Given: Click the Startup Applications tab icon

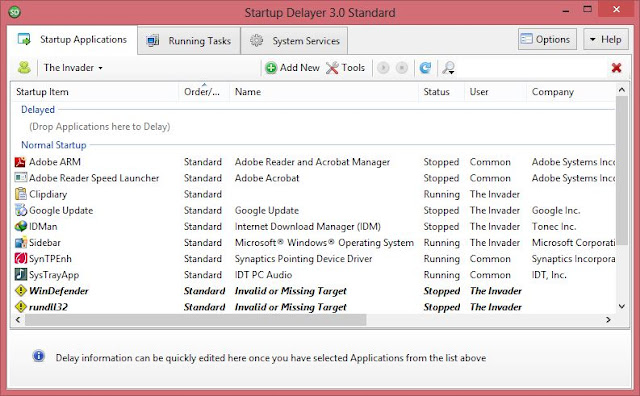Looking at the screenshot, I should point(24,40).
